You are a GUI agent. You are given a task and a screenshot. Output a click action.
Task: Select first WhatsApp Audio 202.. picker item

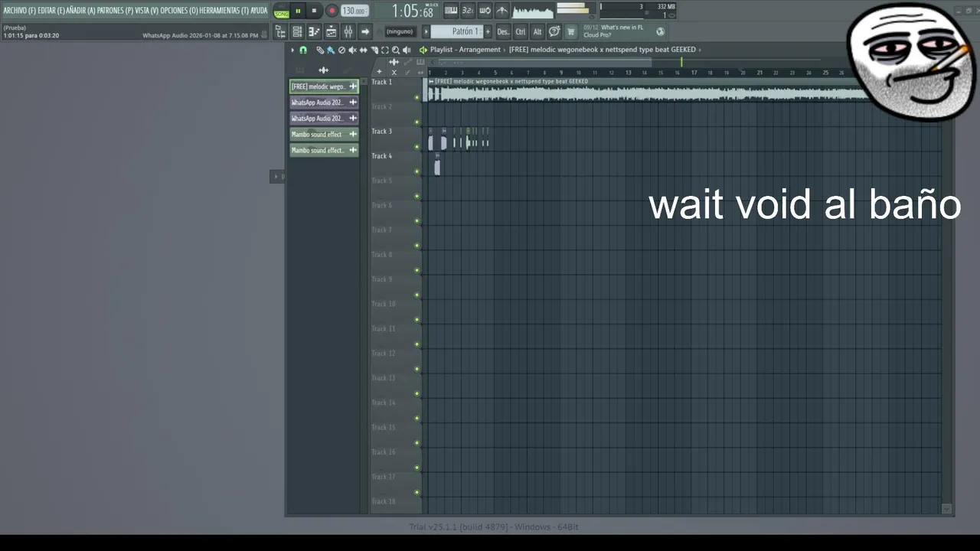[324, 103]
